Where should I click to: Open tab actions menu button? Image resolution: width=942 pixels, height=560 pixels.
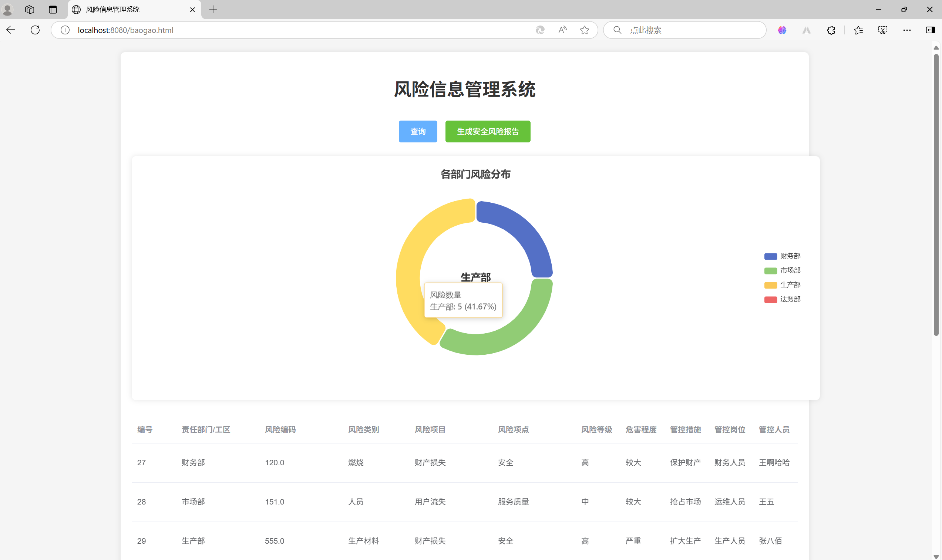[x=53, y=10]
